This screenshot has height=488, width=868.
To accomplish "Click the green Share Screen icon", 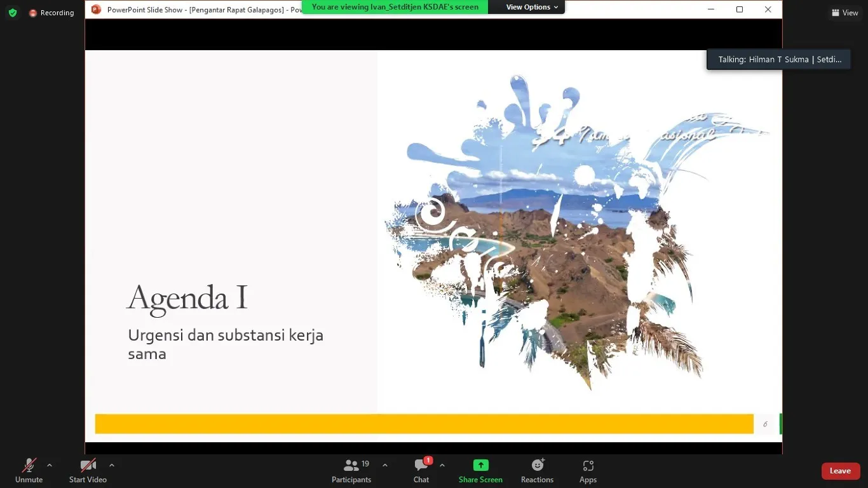I will click(x=481, y=466).
